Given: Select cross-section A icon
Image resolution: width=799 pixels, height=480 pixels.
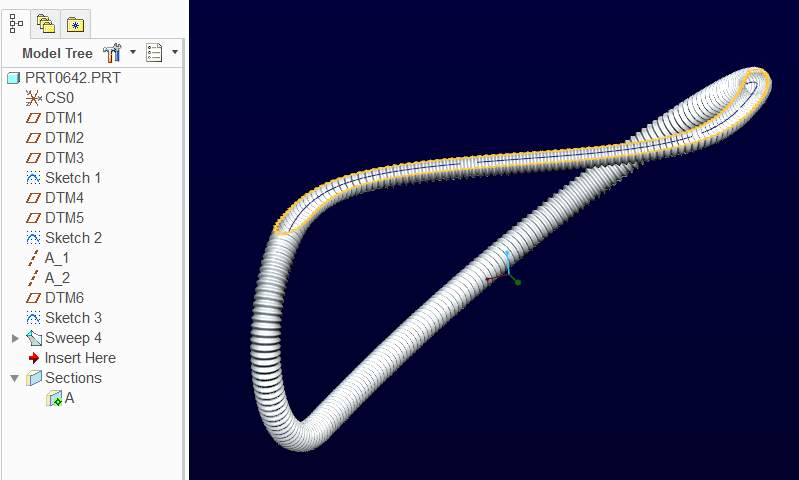Looking at the screenshot, I should 54,398.
